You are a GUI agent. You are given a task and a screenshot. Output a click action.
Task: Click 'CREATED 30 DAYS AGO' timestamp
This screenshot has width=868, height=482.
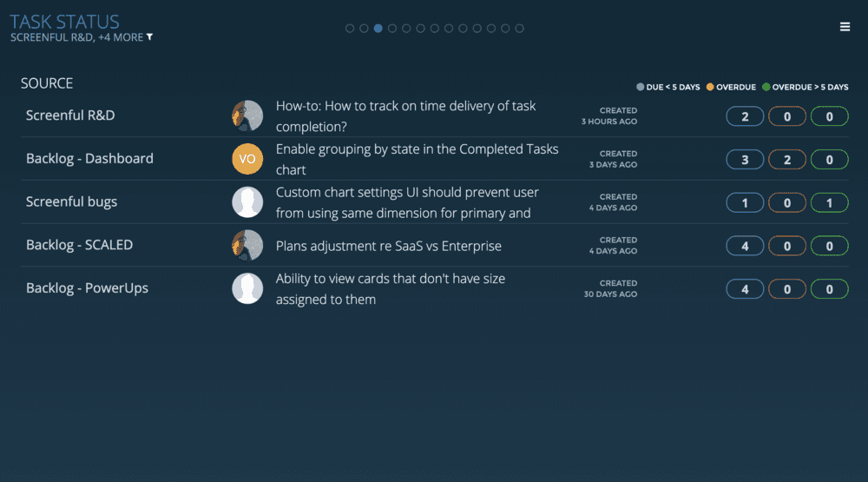click(610, 288)
